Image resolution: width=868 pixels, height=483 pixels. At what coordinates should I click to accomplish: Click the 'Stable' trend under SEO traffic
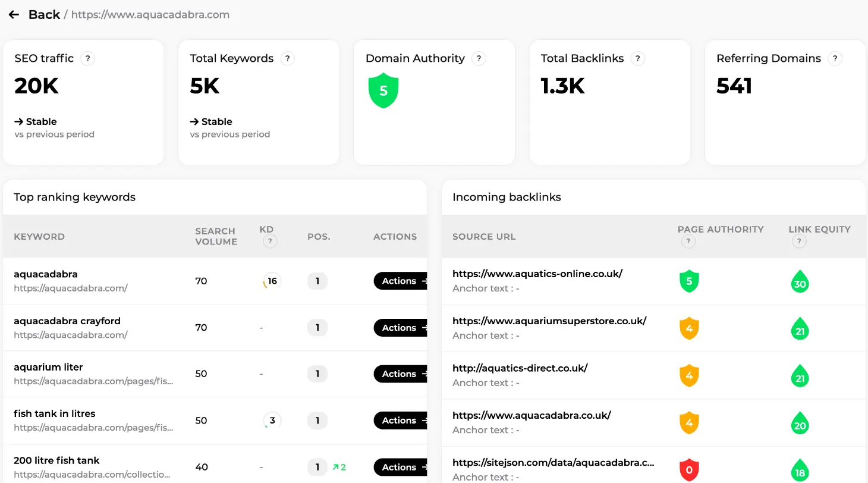[36, 121]
